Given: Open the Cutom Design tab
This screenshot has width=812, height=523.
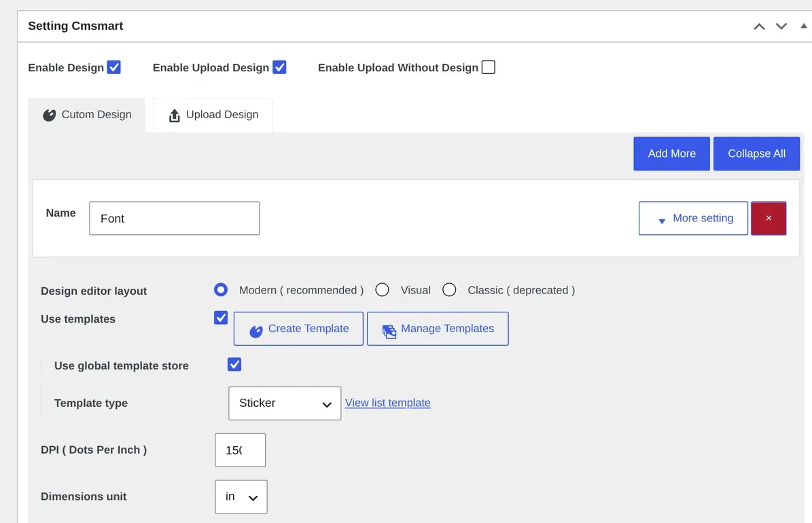Looking at the screenshot, I should [x=87, y=115].
